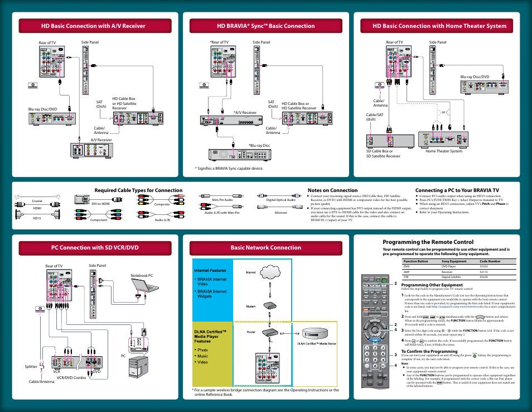
Task: Click DLNA Certified Media Player Features heading
Action: point(210,336)
